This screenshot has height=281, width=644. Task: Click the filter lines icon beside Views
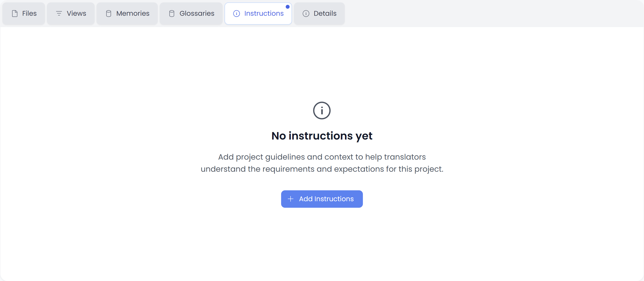(59, 14)
